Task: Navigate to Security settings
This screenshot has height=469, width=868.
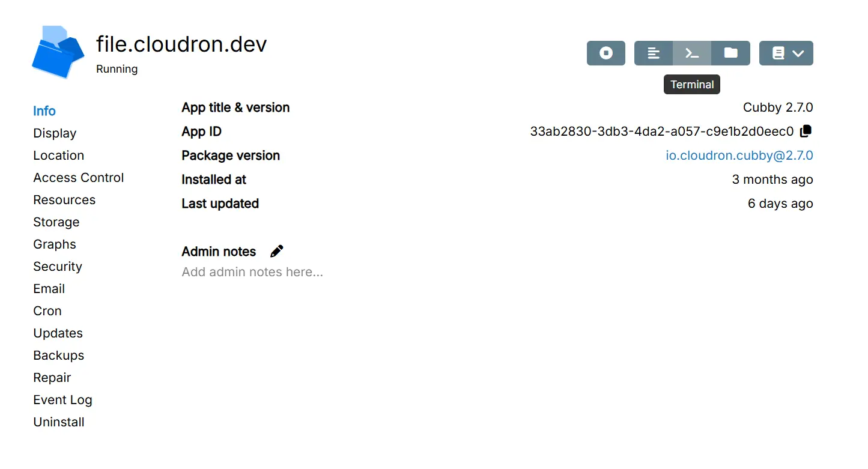Action: [57, 267]
